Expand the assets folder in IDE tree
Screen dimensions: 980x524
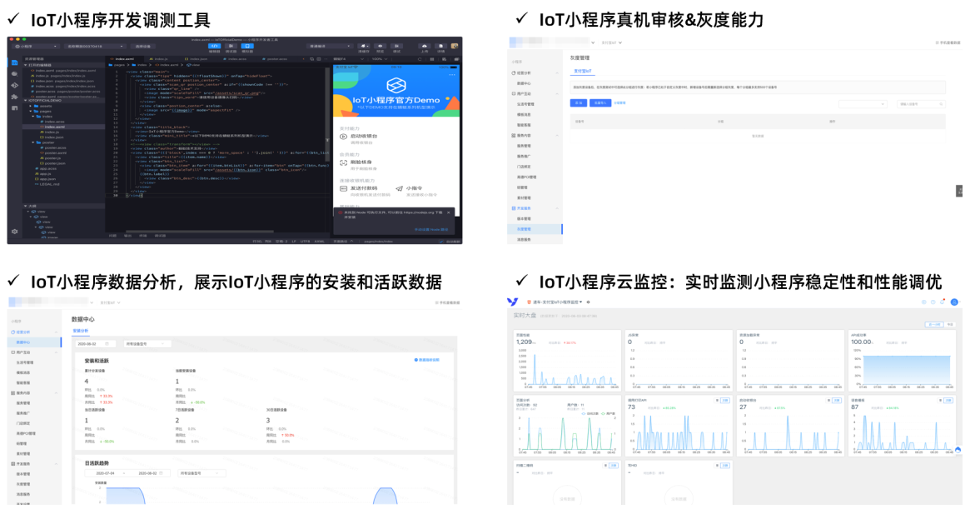(x=30, y=107)
